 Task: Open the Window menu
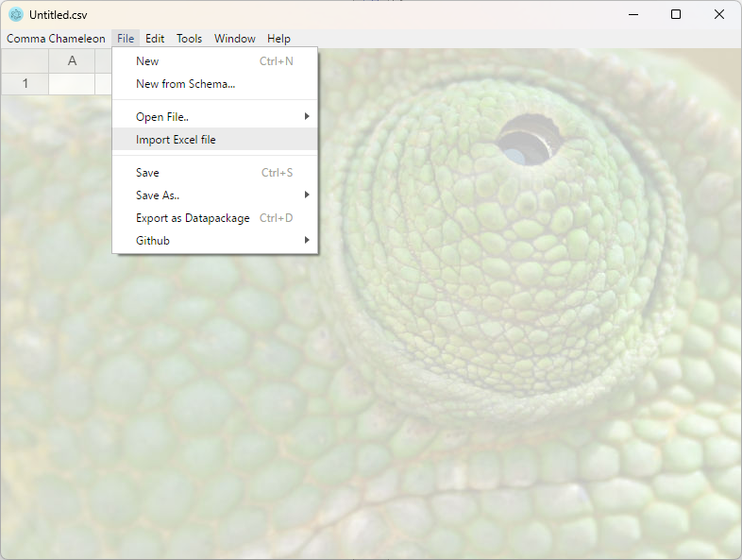(x=235, y=39)
